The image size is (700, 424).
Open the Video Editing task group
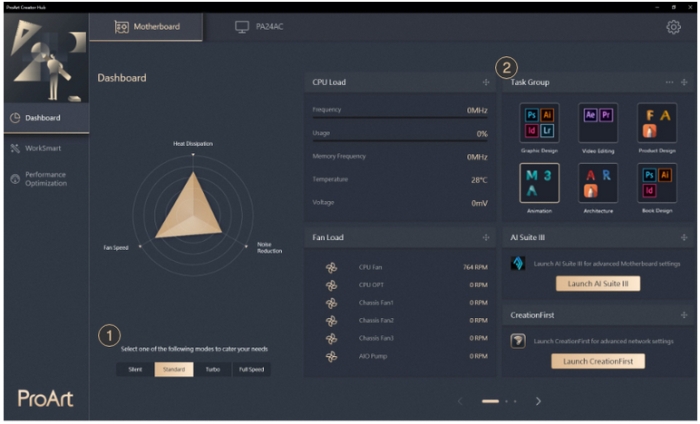pyautogui.click(x=598, y=123)
